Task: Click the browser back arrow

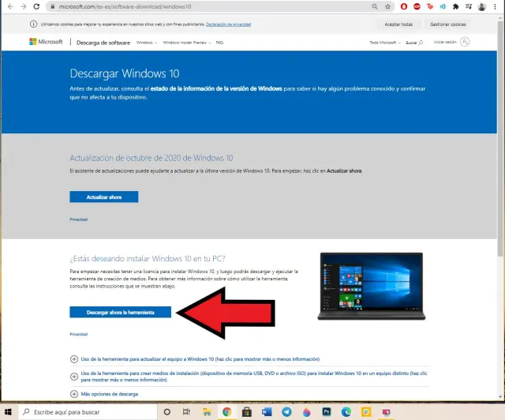Action: [x=9, y=6]
